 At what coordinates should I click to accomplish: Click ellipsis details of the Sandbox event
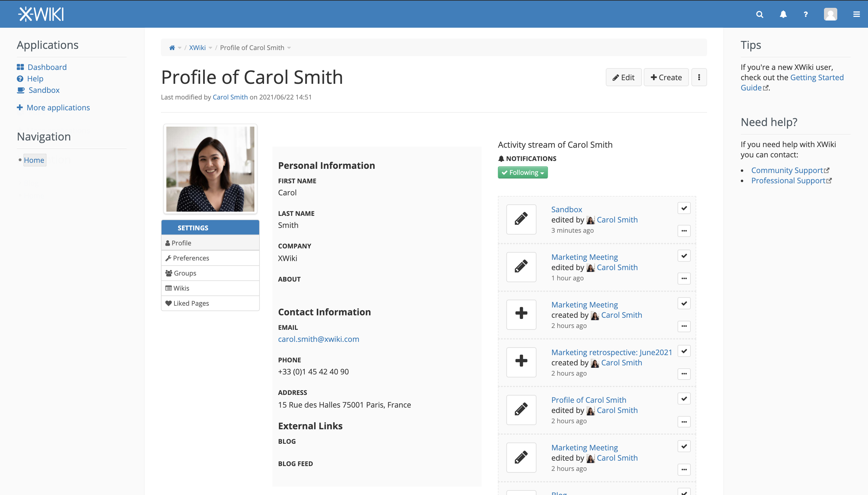click(x=684, y=231)
